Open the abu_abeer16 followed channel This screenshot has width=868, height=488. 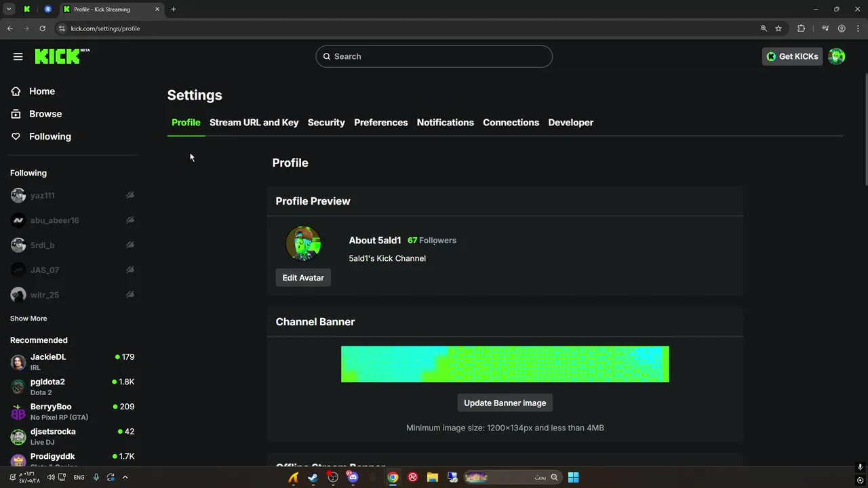point(72,220)
